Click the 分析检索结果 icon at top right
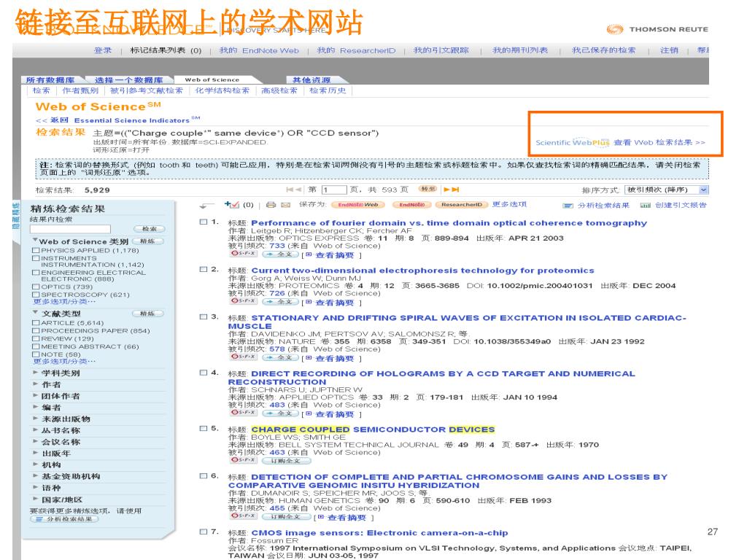The image size is (747, 560). pyautogui.click(x=568, y=206)
